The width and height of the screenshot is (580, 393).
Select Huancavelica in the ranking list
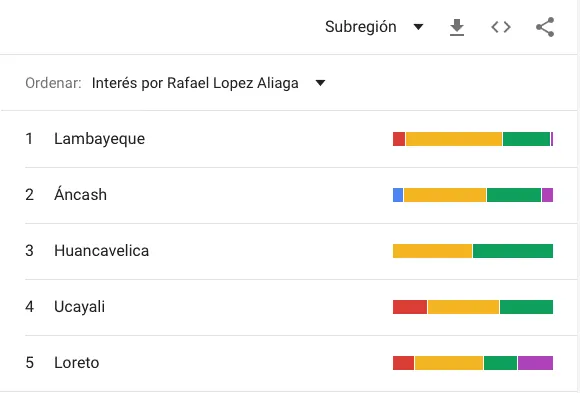click(x=101, y=251)
